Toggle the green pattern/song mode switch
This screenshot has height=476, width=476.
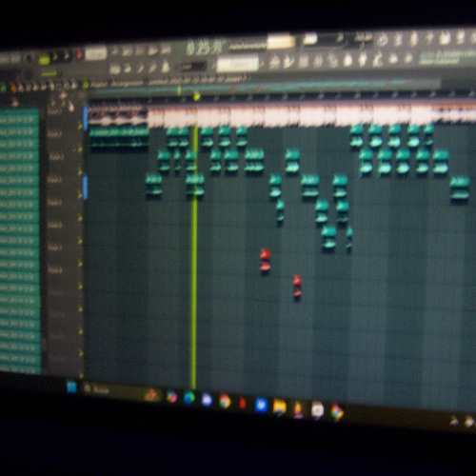[45, 59]
